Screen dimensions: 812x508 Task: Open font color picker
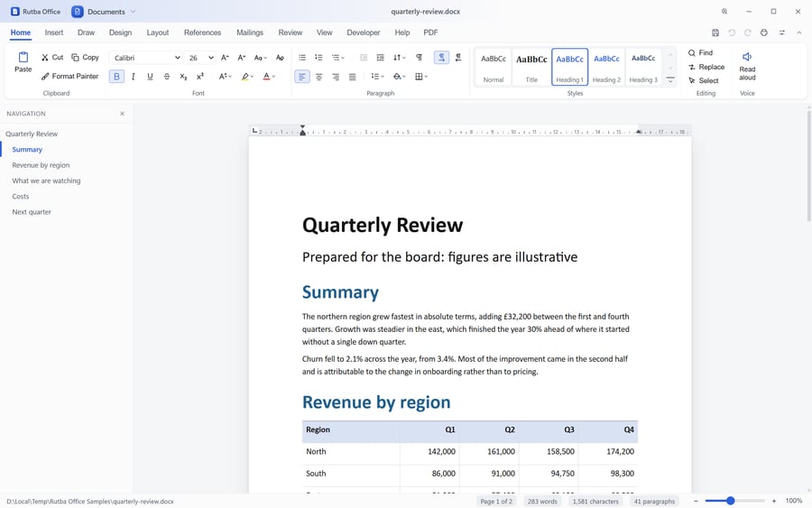coord(269,77)
